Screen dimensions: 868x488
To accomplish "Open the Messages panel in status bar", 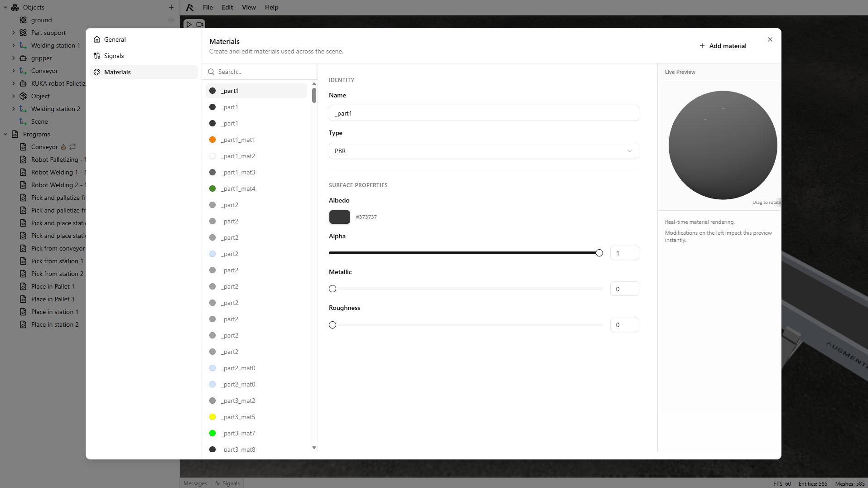I will [x=195, y=483].
